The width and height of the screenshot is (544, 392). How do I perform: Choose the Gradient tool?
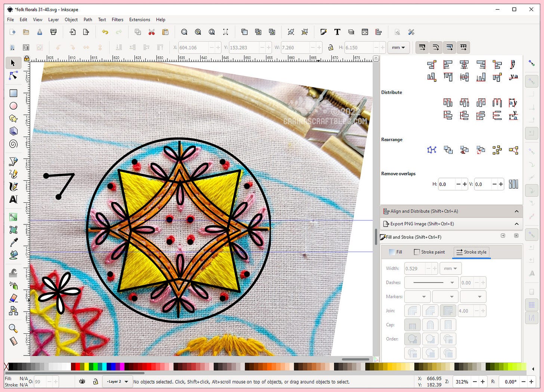click(x=13, y=217)
